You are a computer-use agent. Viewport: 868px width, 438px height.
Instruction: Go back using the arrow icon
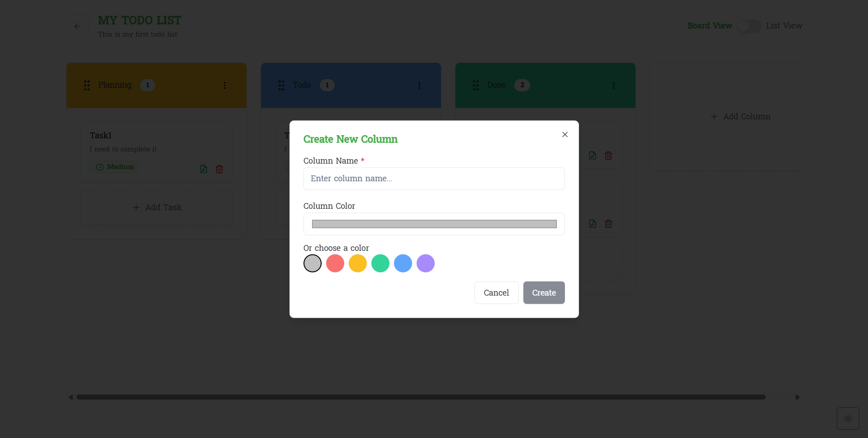[x=77, y=26]
